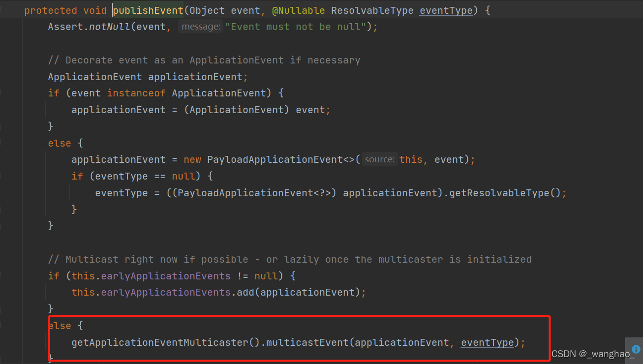Click the 'Decorate event as an ApplicationEvent' comment
The height and width of the screenshot is (364, 643).
204,60
